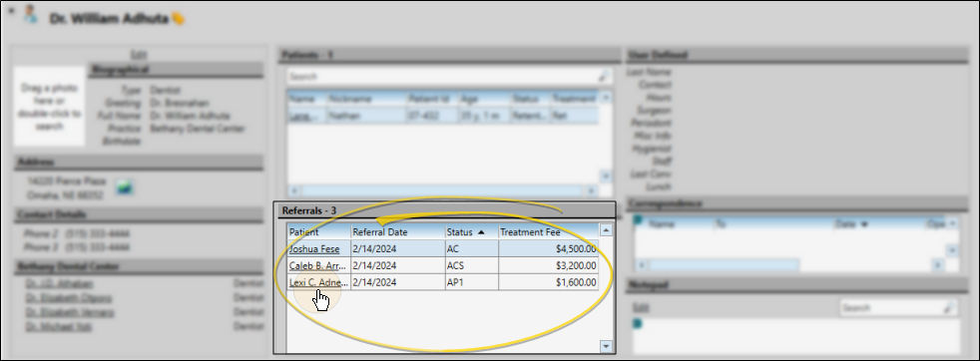Click the doctor avatar icon in header
This screenshot has height=361, width=980.
pos(30,15)
